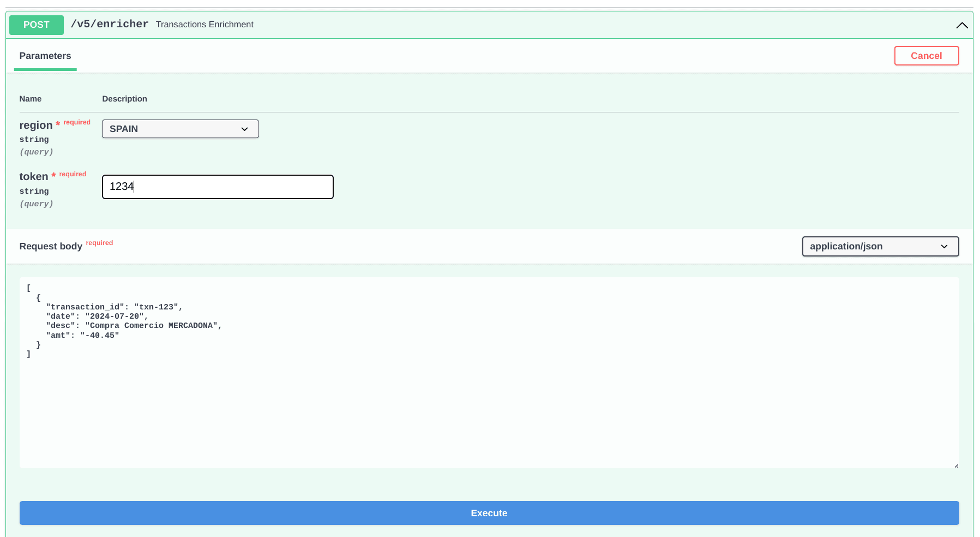Click the 'Request body' label
The width and height of the screenshot is (980, 537).
click(51, 246)
